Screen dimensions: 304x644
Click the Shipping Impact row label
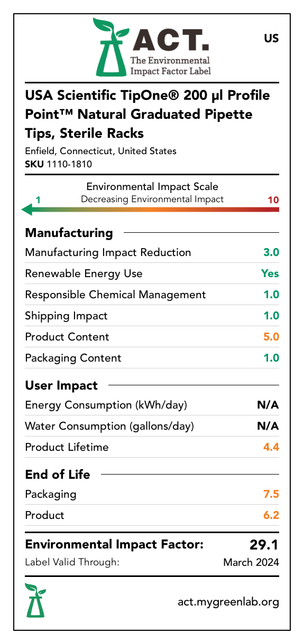66,316
